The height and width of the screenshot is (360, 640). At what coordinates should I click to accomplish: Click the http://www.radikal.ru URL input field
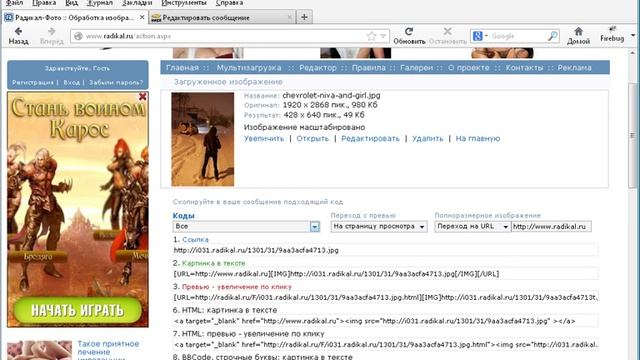pyautogui.click(x=551, y=226)
